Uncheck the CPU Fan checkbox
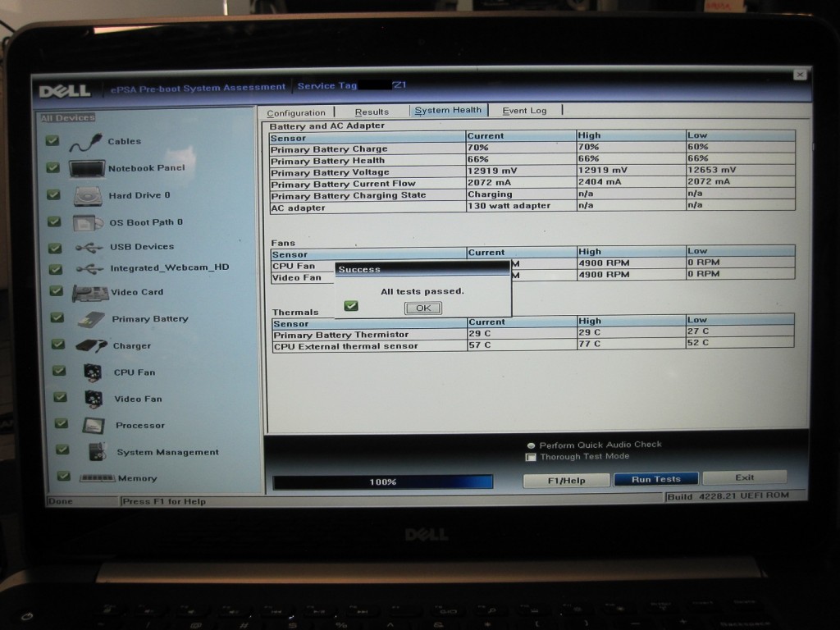 (59, 371)
